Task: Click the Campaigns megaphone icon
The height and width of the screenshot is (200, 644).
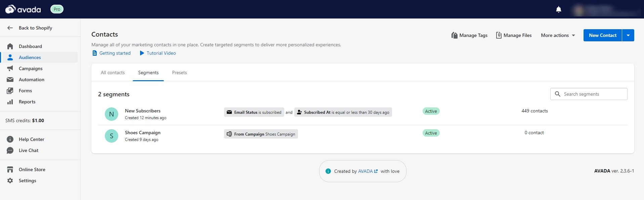Action: tap(10, 68)
